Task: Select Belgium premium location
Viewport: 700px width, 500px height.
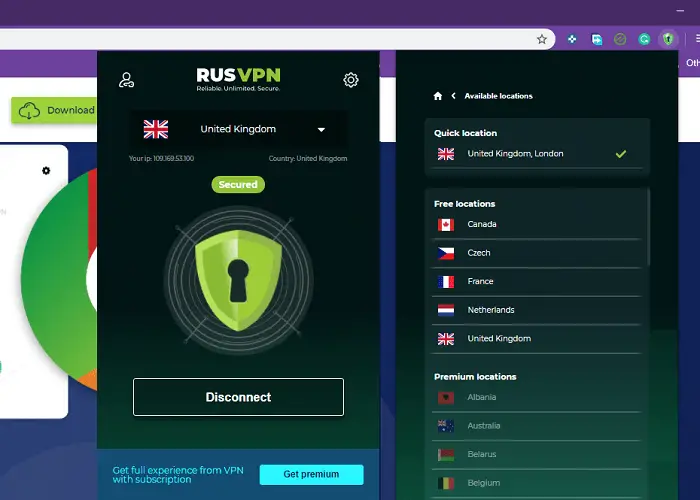Action: coord(537,483)
